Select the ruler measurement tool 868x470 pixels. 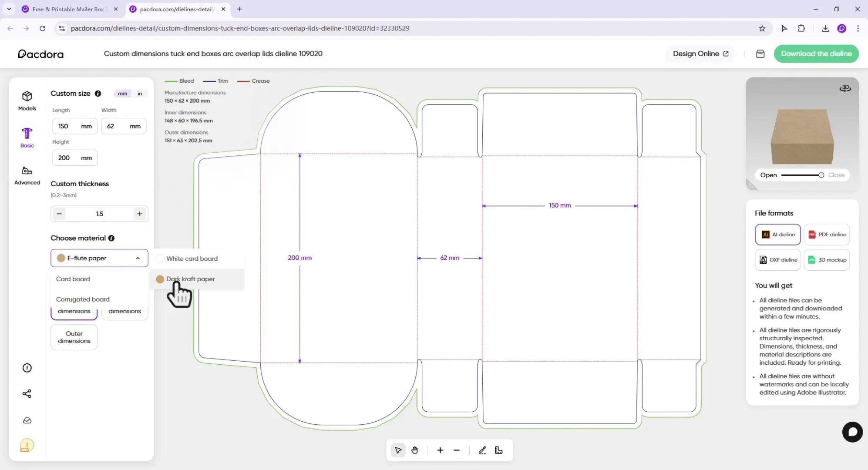click(x=498, y=450)
